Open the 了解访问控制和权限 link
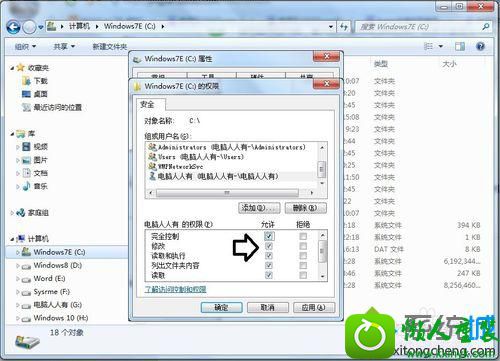This screenshot has height=361, width=500. (176, 289)
